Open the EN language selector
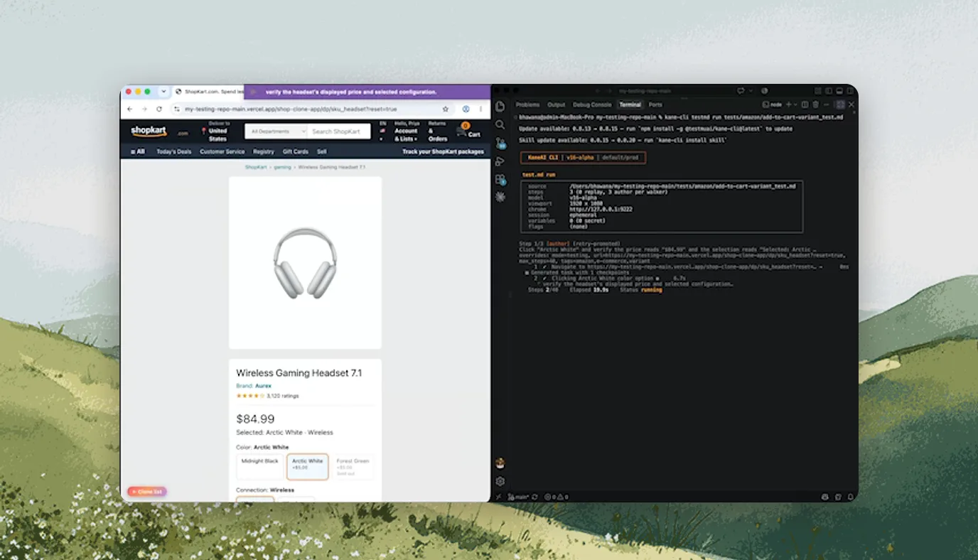Screen dimensions: 978x560 pyautogui.click(x=383, y=131)
